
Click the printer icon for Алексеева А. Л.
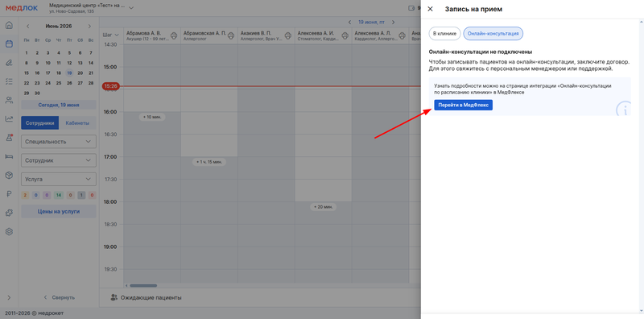tap(402, 35)
